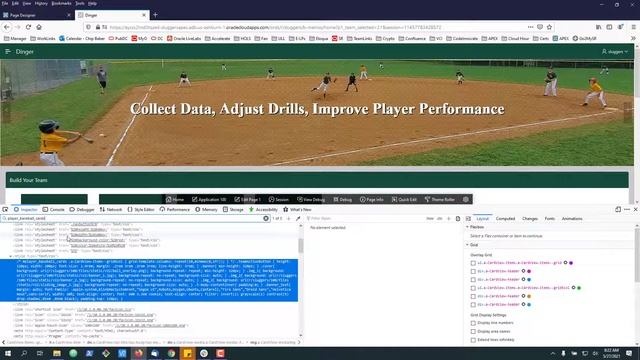Check the fourth overlay grid entry gridcol
Viewport: 640px width, 360px height.
coord(473,288)
